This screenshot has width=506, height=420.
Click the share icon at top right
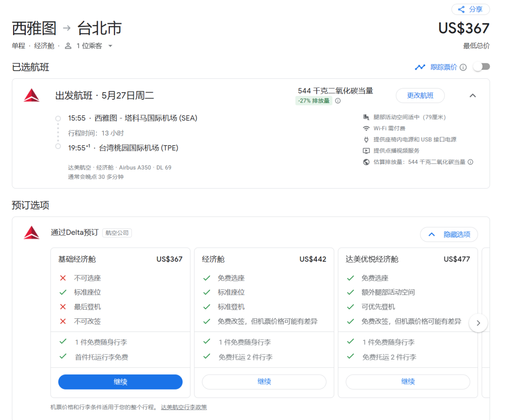(x=461, y=9)
